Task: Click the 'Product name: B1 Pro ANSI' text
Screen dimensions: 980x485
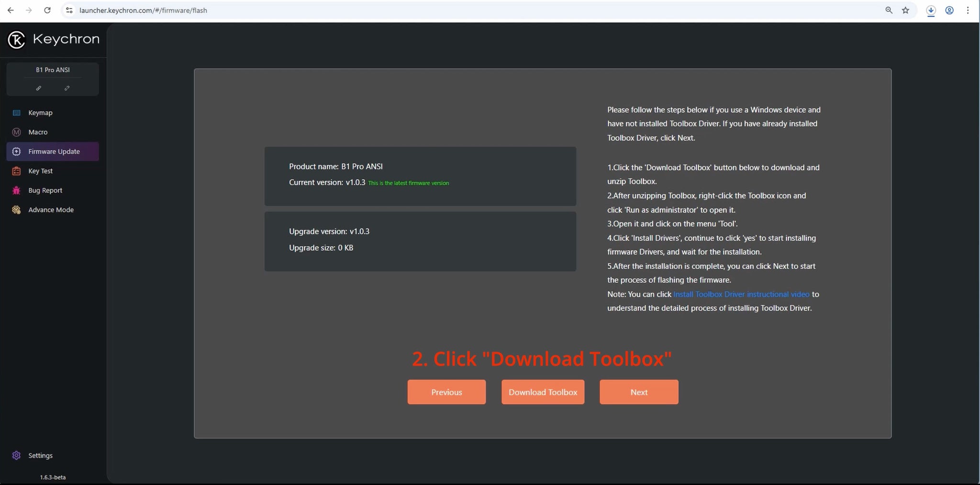Action: click(x=336, y=166)
